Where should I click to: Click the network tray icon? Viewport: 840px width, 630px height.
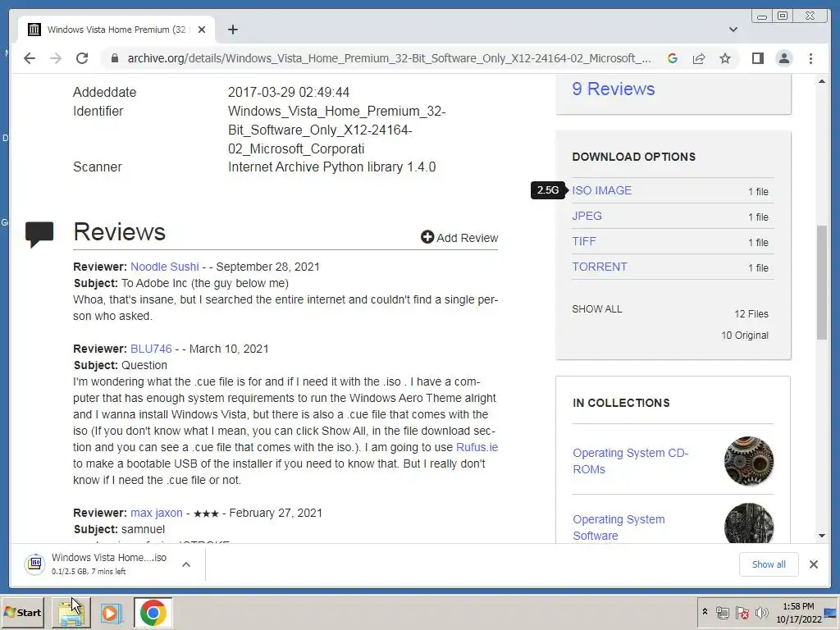[x=723, y=613]
